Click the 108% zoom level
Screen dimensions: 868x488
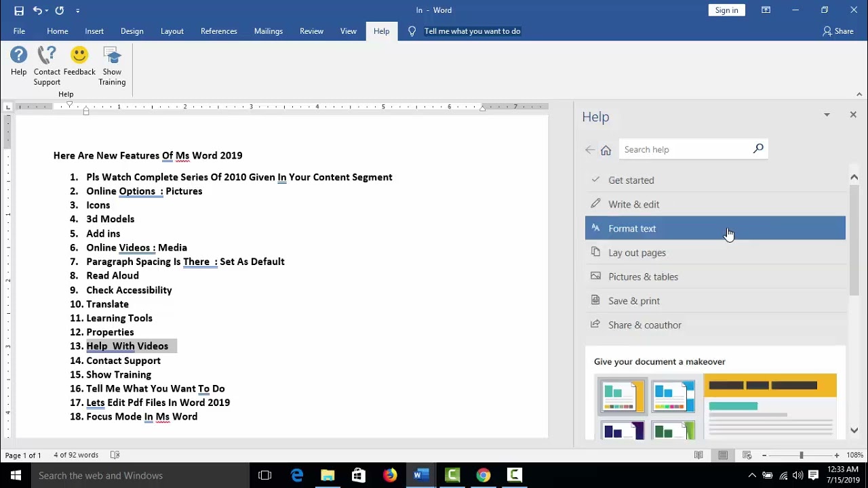coord(854,455)
